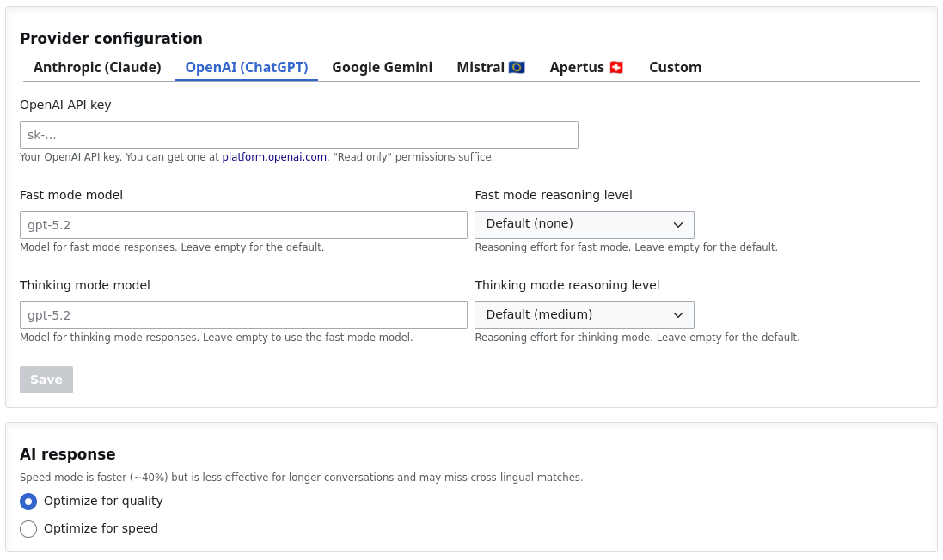This screenshot has height=560, width=943.
Task: Select the Custom provider tab
Action: coord(676,67)
